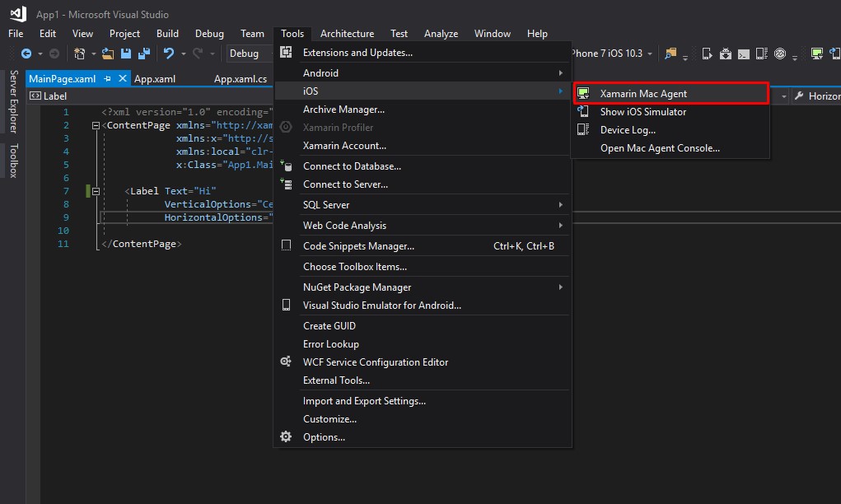This screenshot has width=841, height=504.
Task: Collapse the Label element outline
Action: coord(96,191)
